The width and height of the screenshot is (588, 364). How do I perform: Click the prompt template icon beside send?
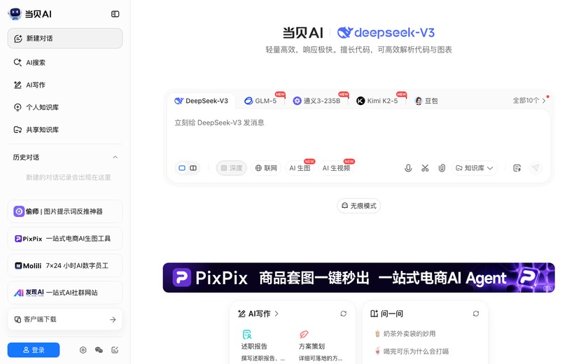click(x=517, y=168)
